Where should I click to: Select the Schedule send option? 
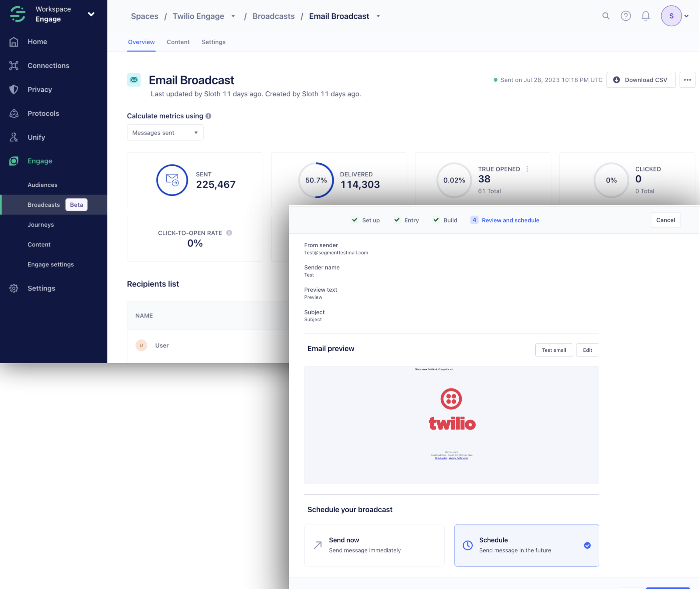pos(526,545)
